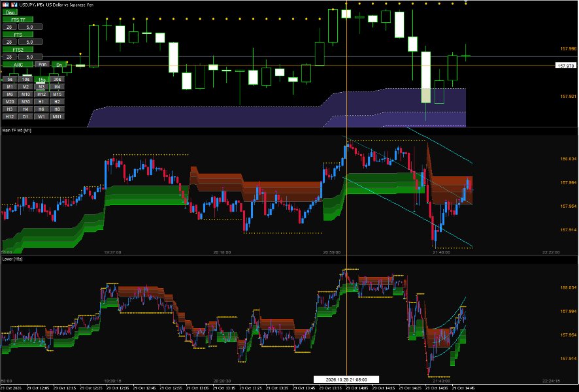This screenshot has height=392, width=579.
Task: Choose the H6 timeframe button
Action: tap(41, 109)
